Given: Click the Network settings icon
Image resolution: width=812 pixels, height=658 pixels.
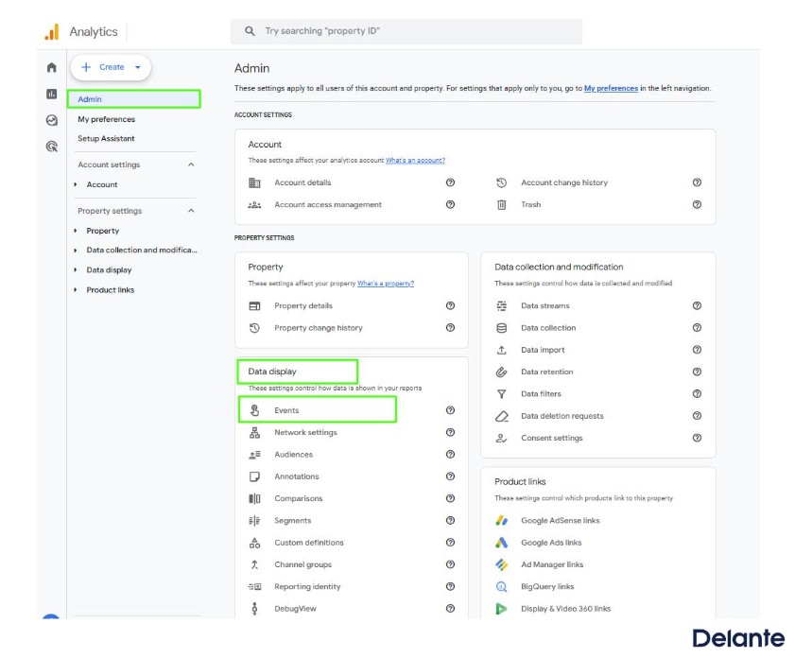Looking at the screenshot, I should pyautogui.click(x=254, y=433).
